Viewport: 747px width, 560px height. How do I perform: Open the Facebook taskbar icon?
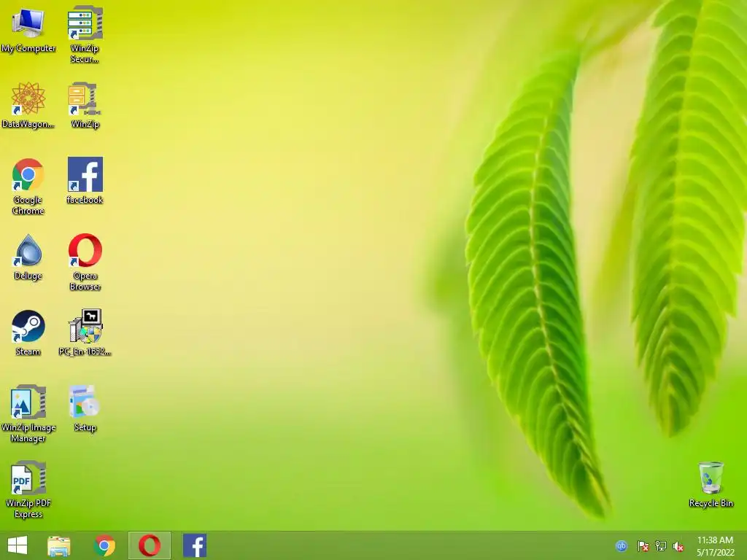click(195, 545)
